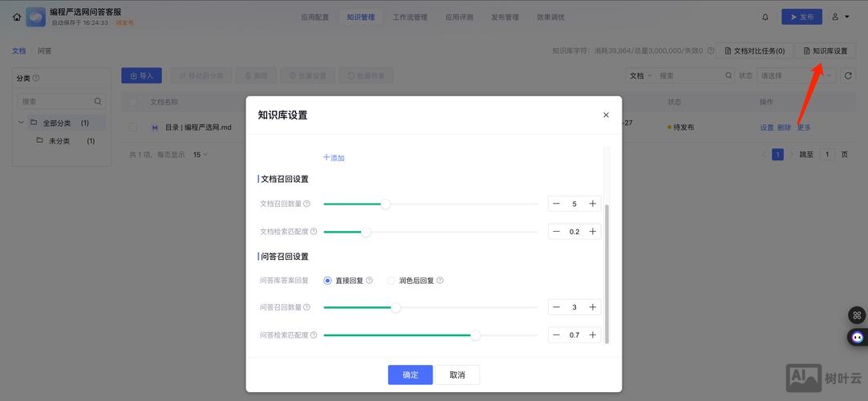The image size is (868, 401).
Task: Select the 直接回复 radio button
Action: click(328, 281)
